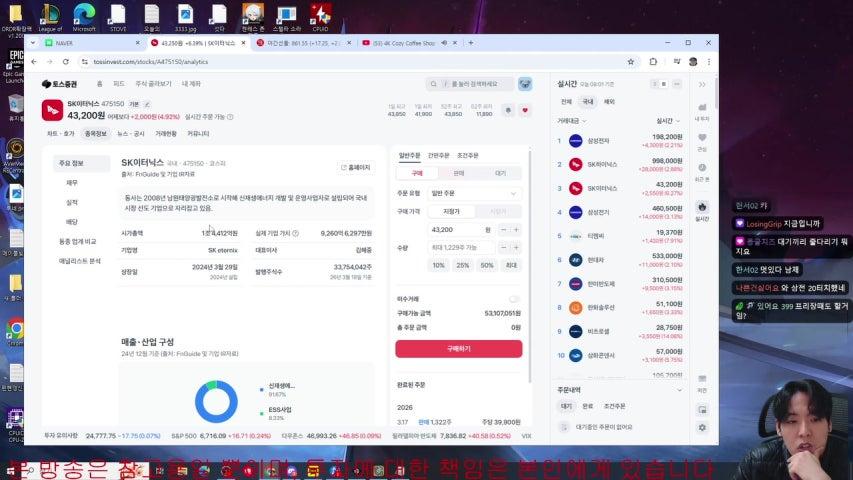Set quantity to 25% button
Image resolution: width=853 pixels, height=480 pixels.
(462, 266)
